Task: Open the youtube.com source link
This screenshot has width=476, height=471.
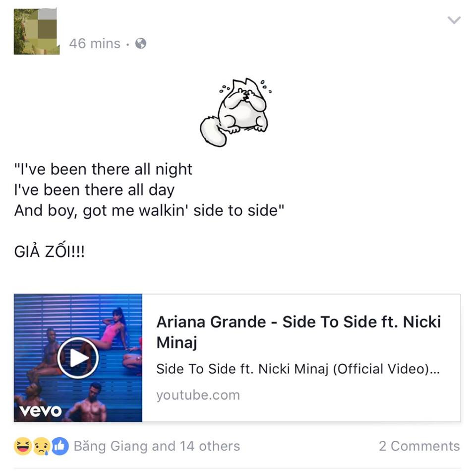Action: 198,395
